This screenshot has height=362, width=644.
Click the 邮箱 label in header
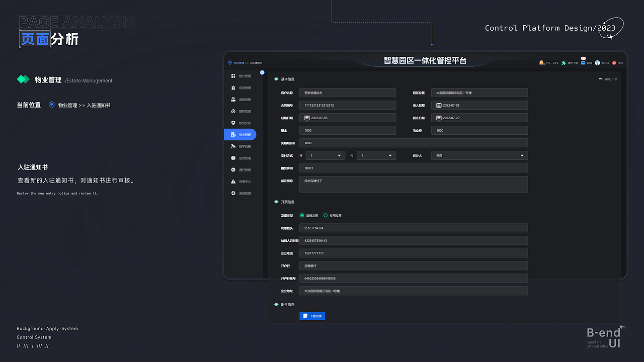pos(590,63)
